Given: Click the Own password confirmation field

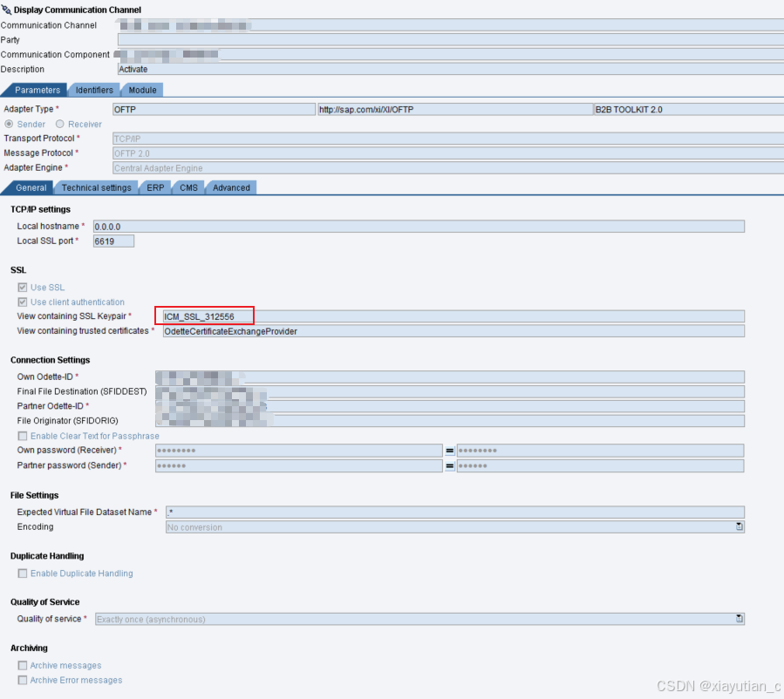Looking at the screenshot, I should (600, 451).
